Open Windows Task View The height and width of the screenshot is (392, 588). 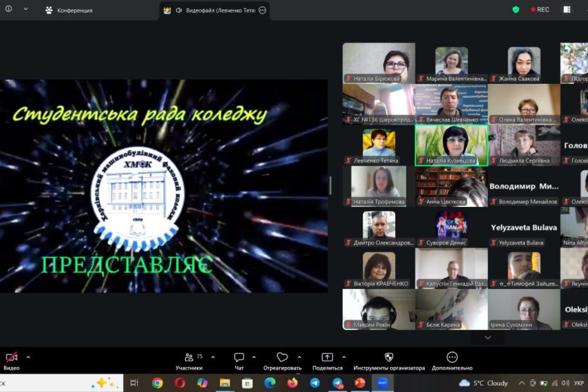click(x=134, y=383)
